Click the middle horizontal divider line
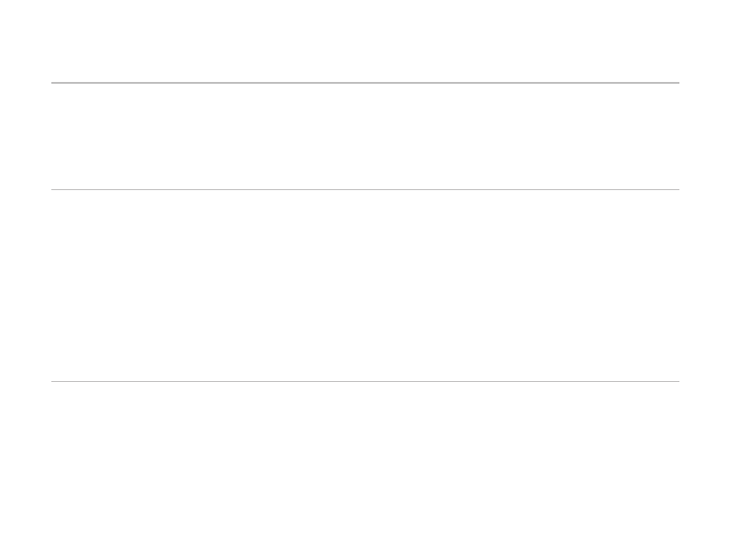Screen dimensions: 756x536 pyautogui.click(x=364, y=189)
